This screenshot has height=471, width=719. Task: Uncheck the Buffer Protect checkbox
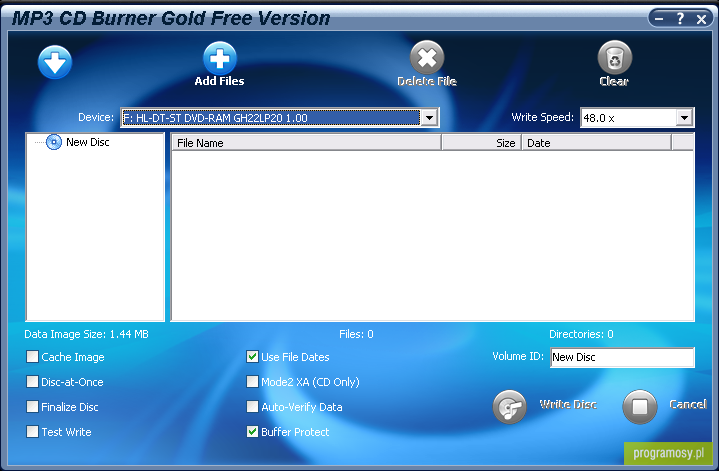point(252,432)
